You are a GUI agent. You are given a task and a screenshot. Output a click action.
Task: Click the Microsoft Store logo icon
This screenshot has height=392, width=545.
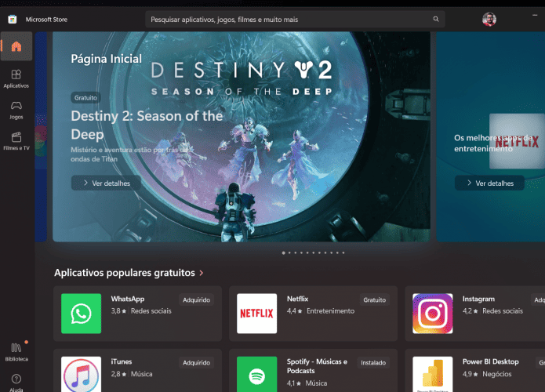13,20
